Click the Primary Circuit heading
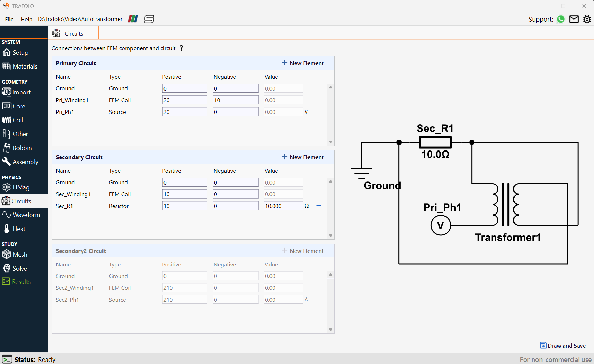 click(76, 63)
